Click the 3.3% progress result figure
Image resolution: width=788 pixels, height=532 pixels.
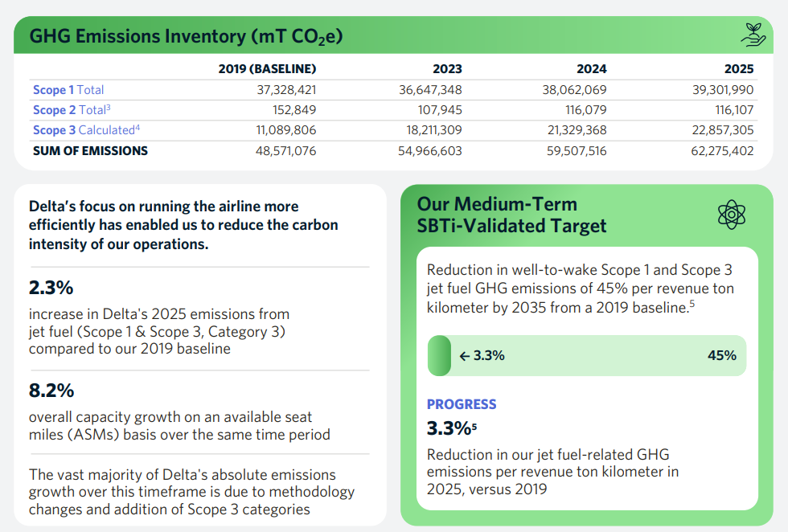(449, 428)
